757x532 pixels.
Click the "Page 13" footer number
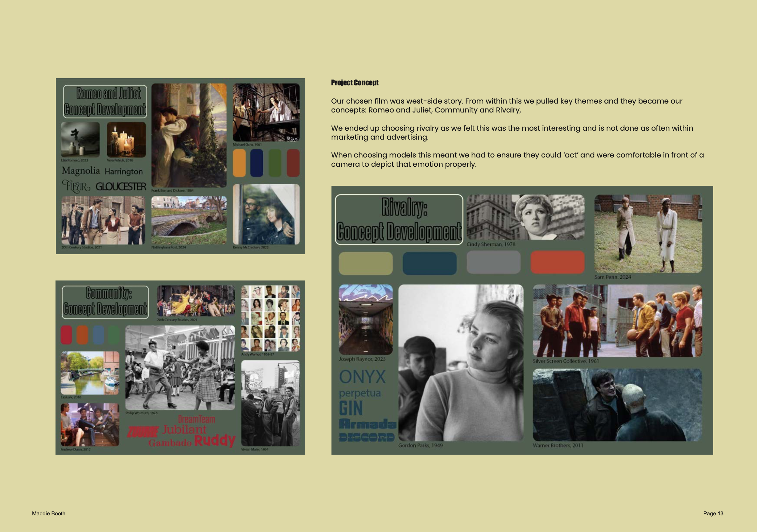713,514
